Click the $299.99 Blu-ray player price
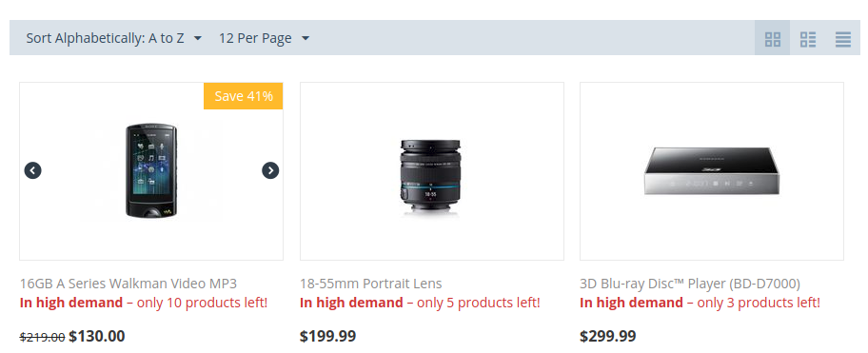 tap(608, 336)
